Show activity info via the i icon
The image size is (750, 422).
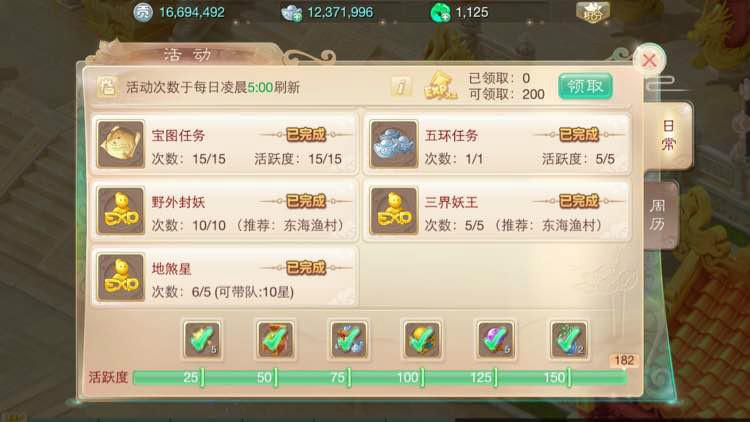pyautogui.click(x=401, y=87)
